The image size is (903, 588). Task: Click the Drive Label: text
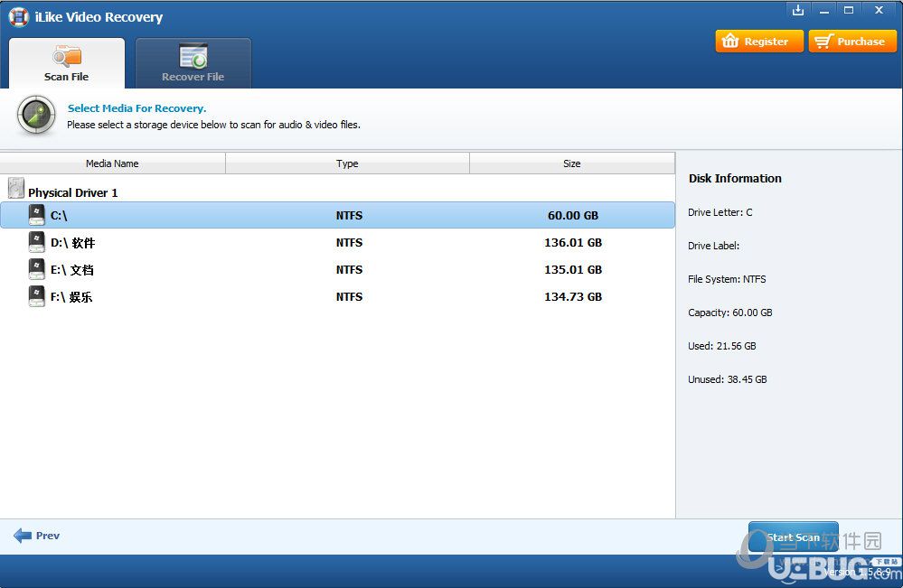(713, 246)
